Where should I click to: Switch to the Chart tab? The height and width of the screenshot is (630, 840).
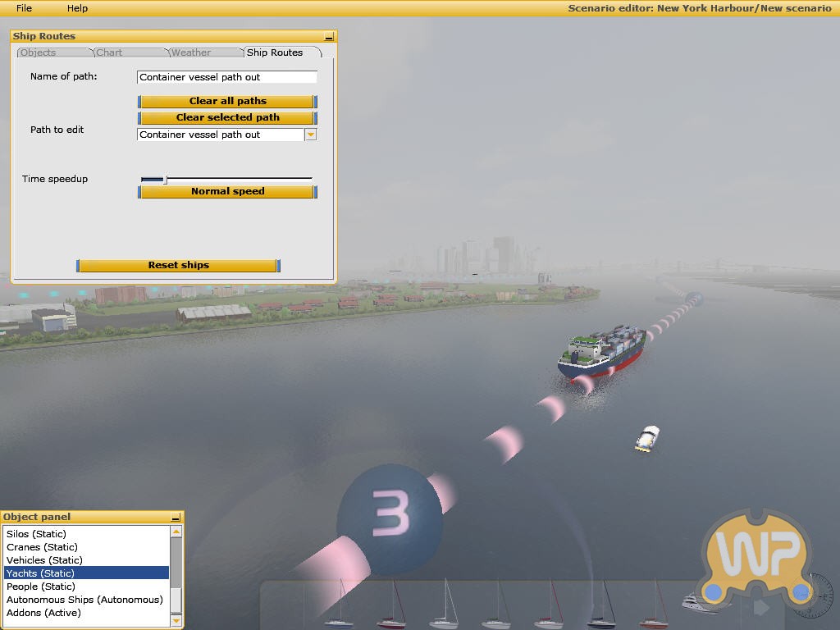(109, 52)
